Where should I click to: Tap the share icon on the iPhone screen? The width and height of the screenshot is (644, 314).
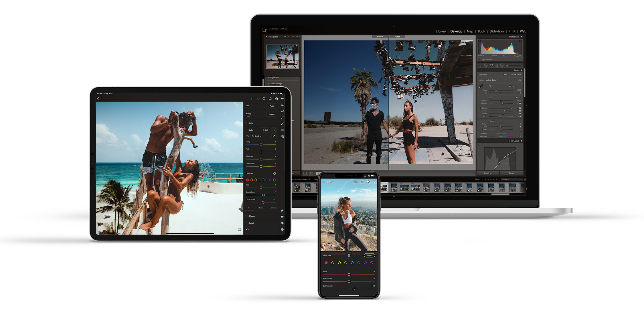[362, 182]
